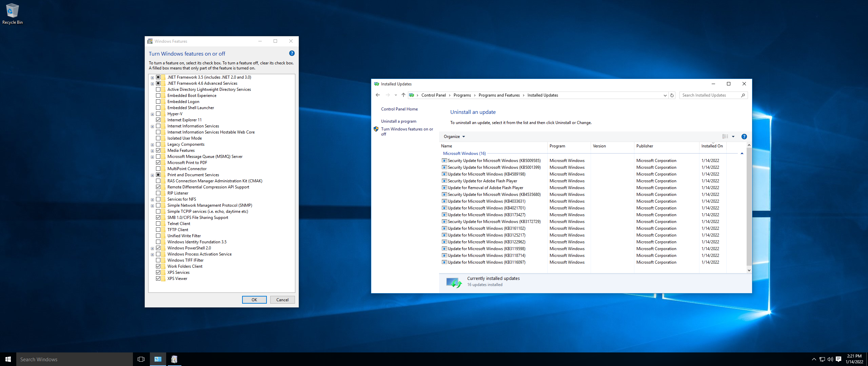Open the Organize dropdown menu
Image resolution: width=868 pixels, height=366 pixels.
coord(454,137)
